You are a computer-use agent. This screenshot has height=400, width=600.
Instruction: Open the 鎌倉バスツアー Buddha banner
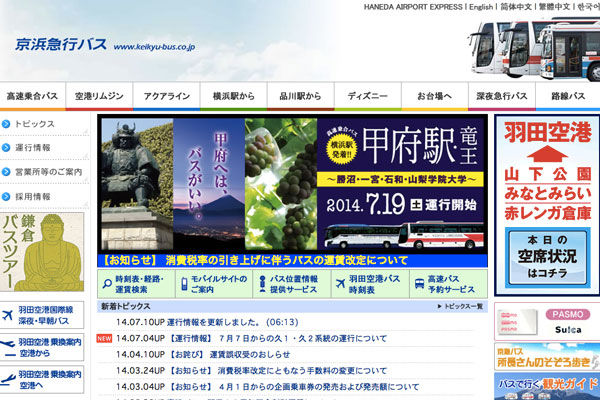click(x=42, y=252)
